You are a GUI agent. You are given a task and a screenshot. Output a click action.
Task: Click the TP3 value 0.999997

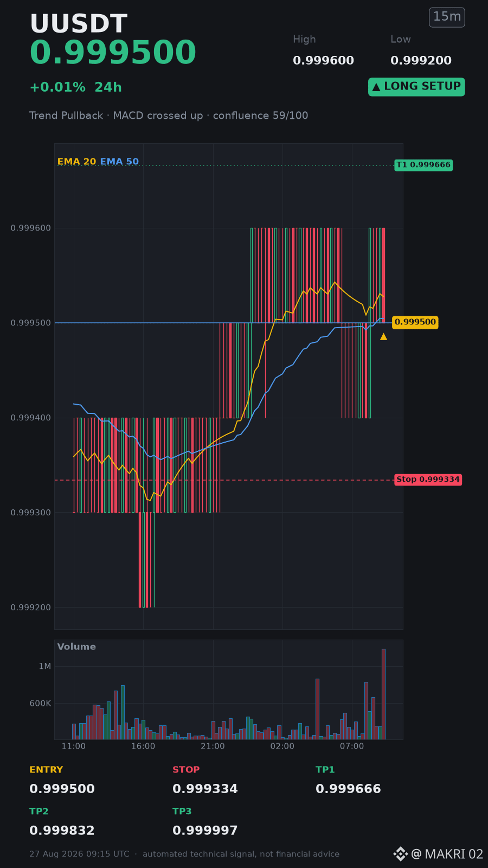[x=205, y=831]
